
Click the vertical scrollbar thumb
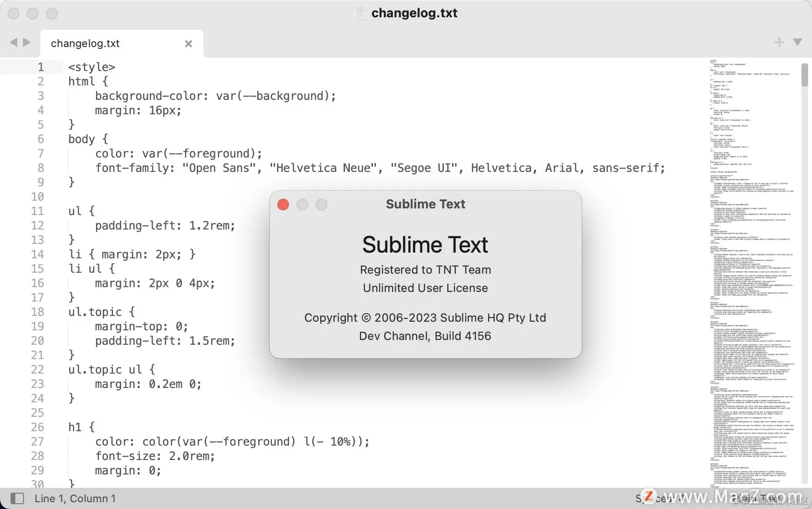(805, 75)
